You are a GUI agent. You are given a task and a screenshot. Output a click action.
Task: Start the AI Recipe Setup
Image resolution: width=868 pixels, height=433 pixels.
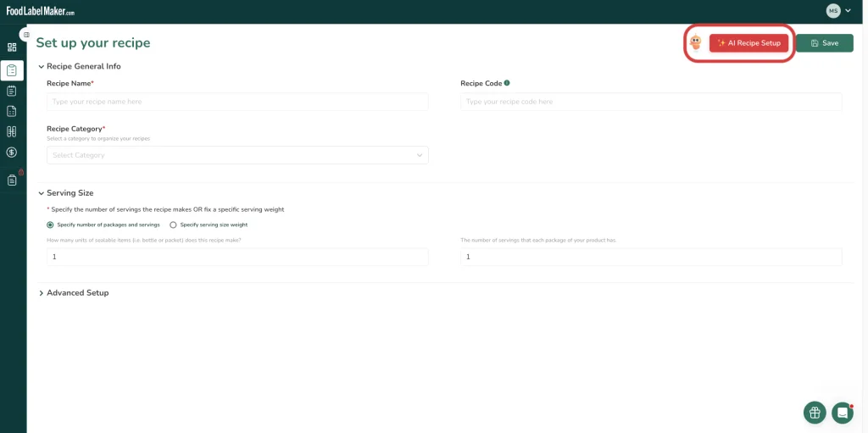click(748, 43)
